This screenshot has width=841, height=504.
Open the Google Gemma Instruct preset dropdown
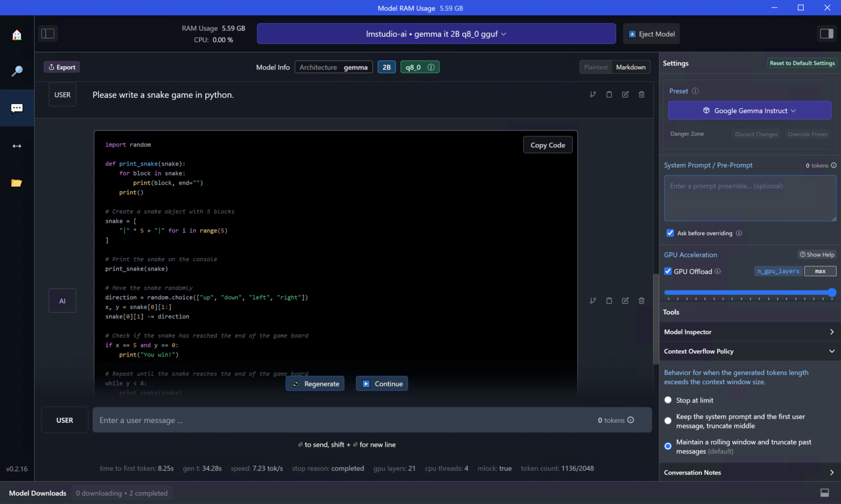[x=749, y=111]
